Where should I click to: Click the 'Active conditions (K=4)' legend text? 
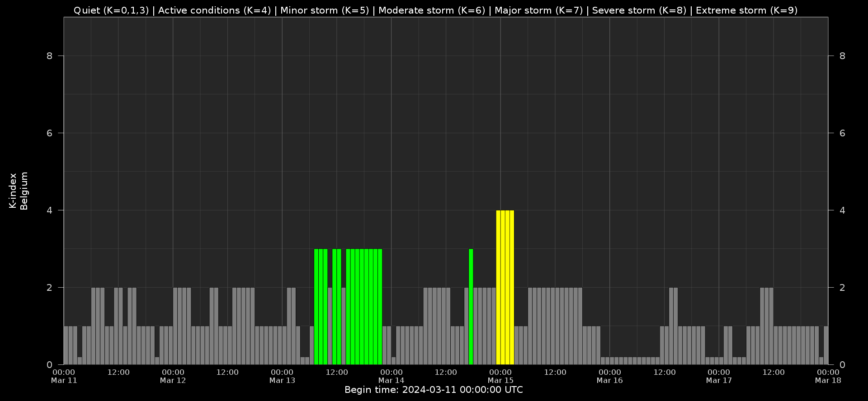click(x=214, y=10)
